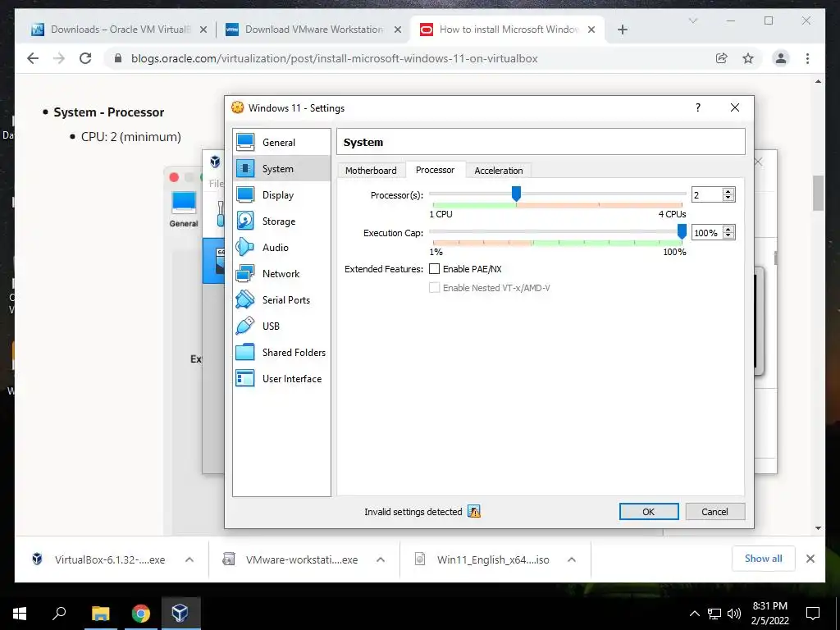Screen dimensions: 840x630
Task: Open Shared Folders folder icon
Action: tap(245, 352)
